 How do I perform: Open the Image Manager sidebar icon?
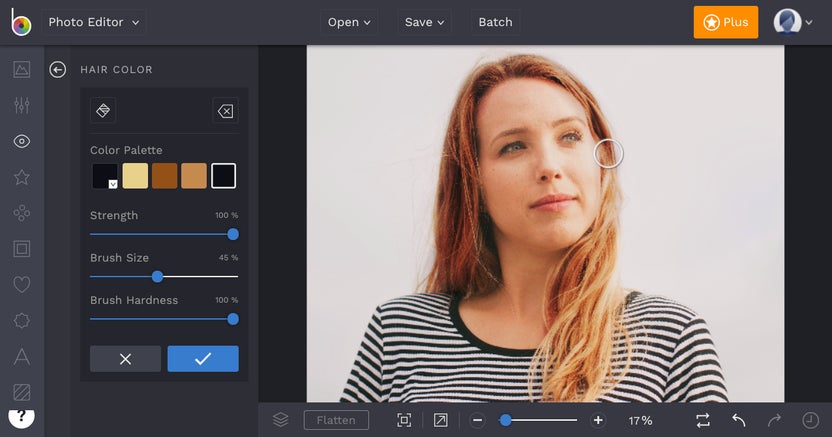pyautogui.click(x=22, y=69)
